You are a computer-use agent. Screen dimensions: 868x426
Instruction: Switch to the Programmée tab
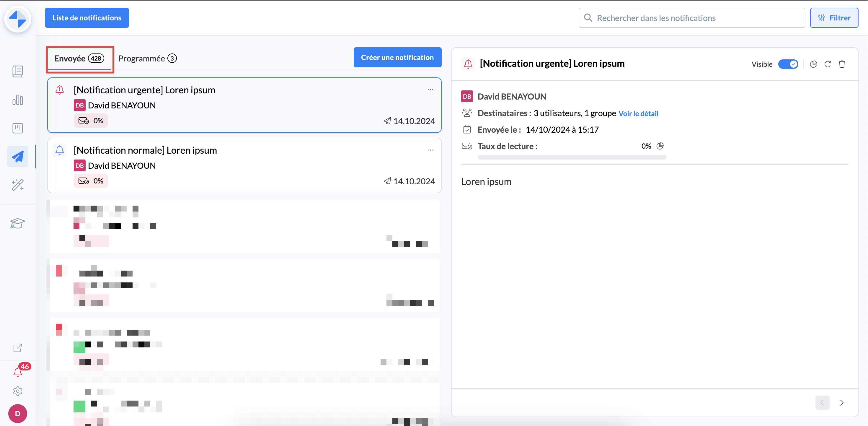click(147, 58)
